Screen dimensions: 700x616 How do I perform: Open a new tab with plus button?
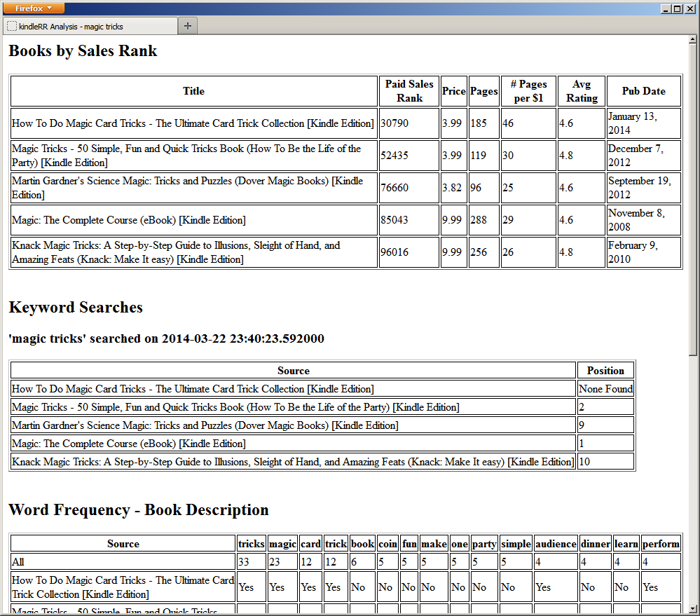tap(188, 26)
